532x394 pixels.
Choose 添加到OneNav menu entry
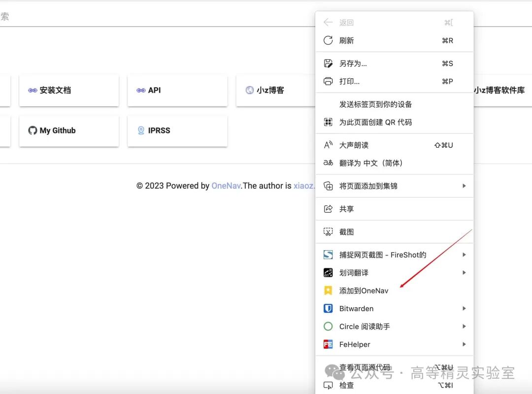click(394, 291)
